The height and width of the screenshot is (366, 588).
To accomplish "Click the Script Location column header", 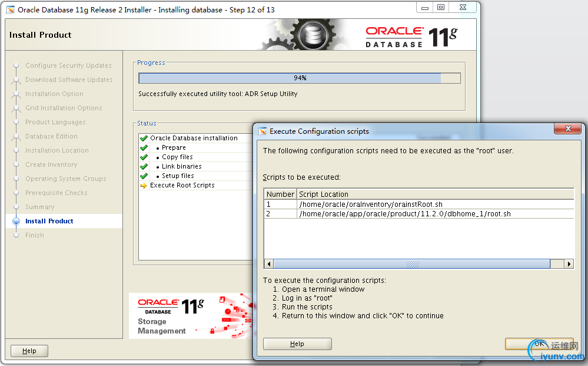I will [436, 194].
